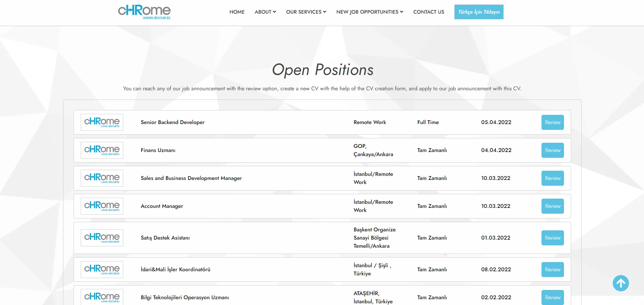Review the Satış Destek Asistanı listing
This screenshot has height=305, width=644.
[x=552, y=238]
